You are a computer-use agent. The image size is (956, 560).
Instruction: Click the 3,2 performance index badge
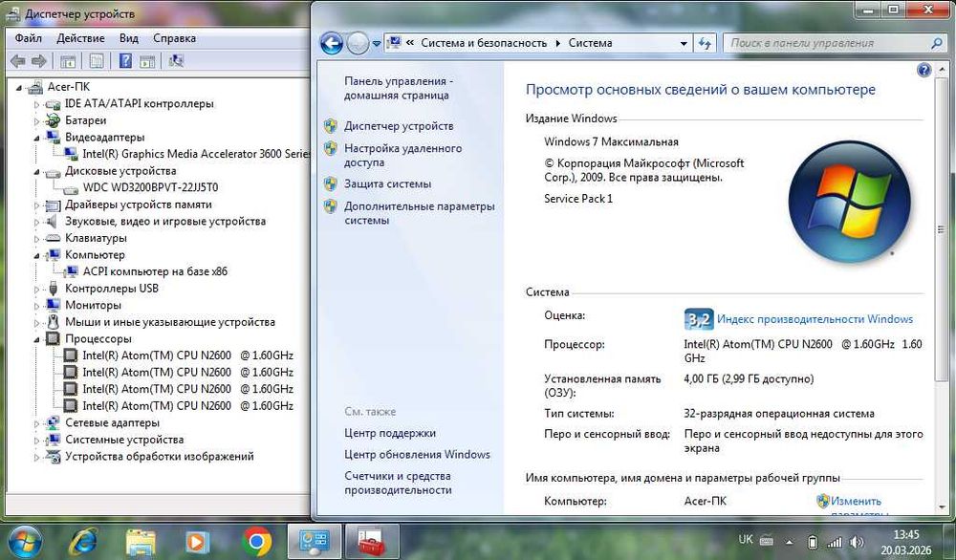click(699, 318)
